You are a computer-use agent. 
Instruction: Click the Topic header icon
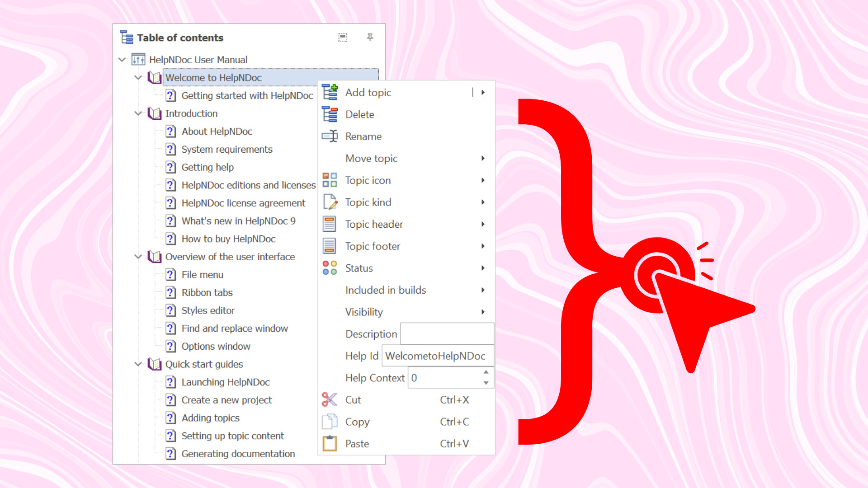[330, 224]
